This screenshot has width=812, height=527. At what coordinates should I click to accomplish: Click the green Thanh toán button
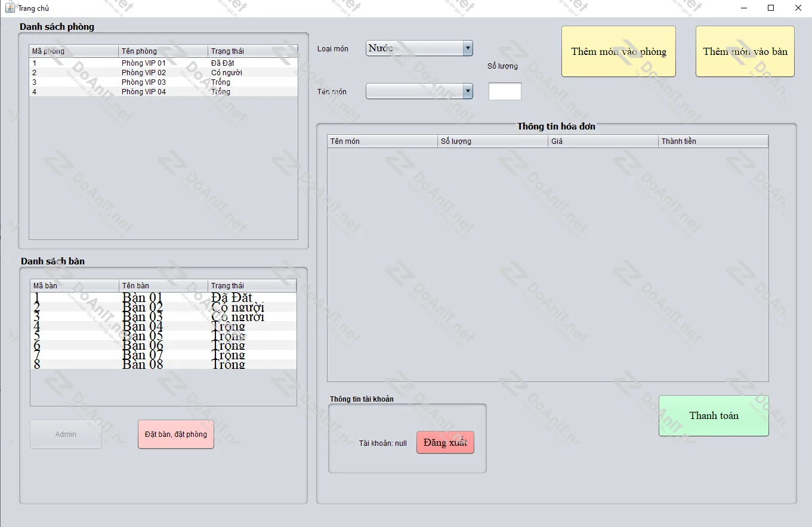click(x=714, y=416)
